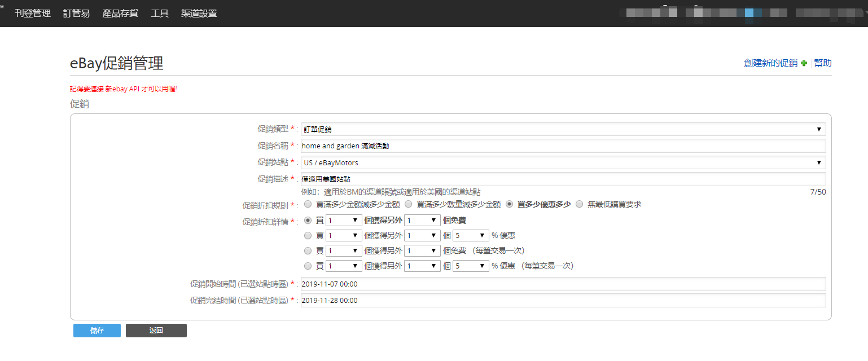This screenshot has height=361, width=868.
Task: Open the 買 quantity dropdown in the % 優惠 (每筆交易一次) row
Action: tap(344, 266)
